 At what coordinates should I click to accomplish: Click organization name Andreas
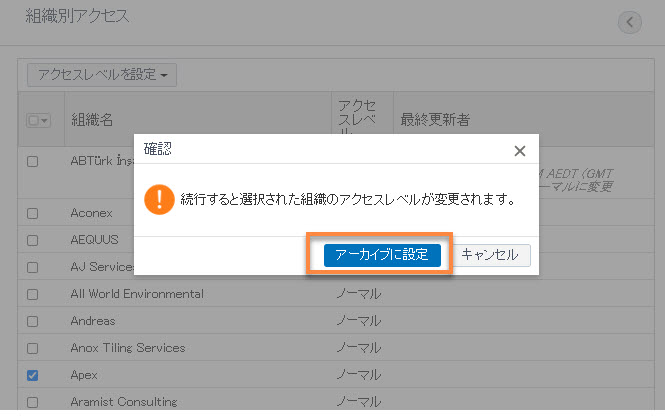(x=93, y=321)
